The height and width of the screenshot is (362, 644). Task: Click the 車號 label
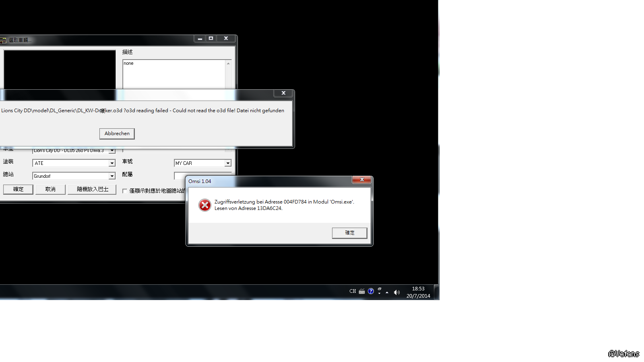127,162
